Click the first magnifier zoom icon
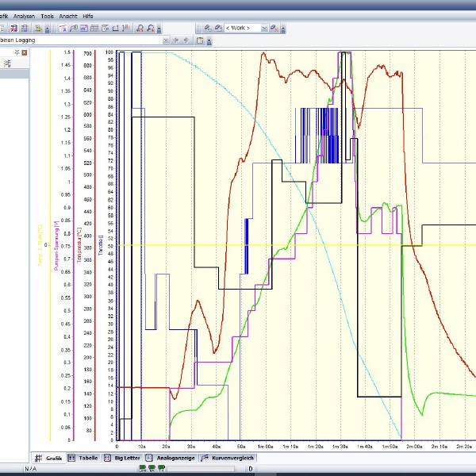The image size is (476, 476). (x=140, y=29)
